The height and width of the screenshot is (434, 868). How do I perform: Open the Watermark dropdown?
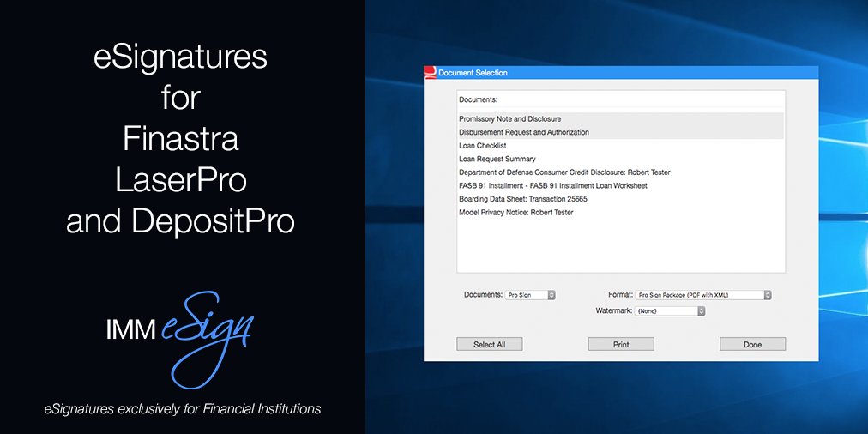(x=670, y=311)
